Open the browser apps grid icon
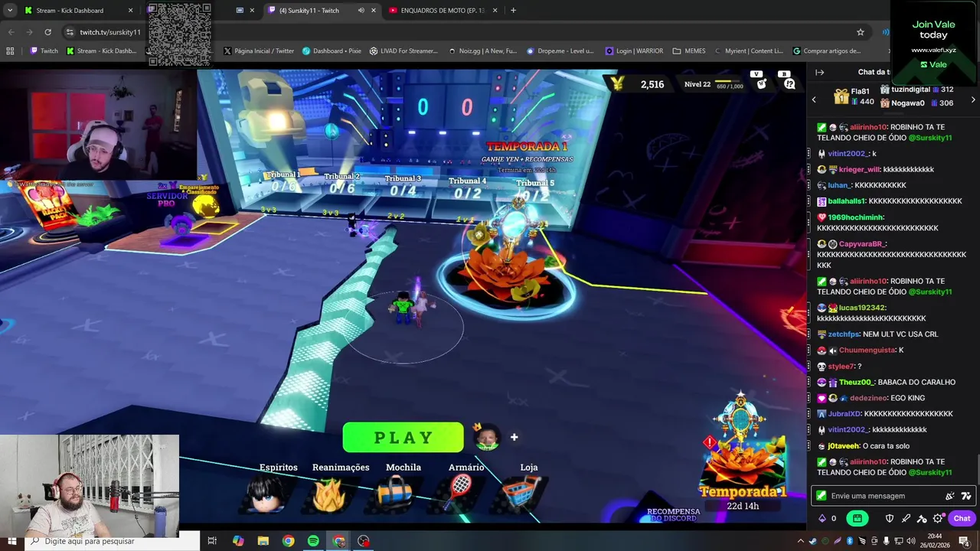The height and width of the screenshot is (551, 980). tap(10, 51)
